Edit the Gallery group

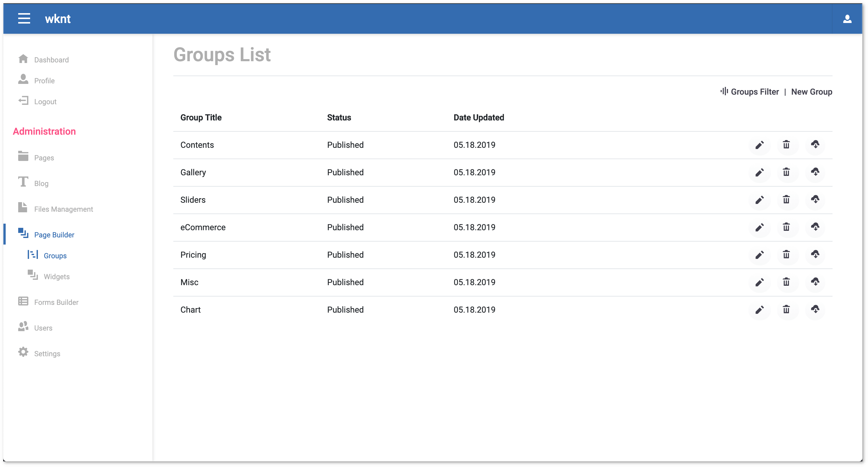759,172
